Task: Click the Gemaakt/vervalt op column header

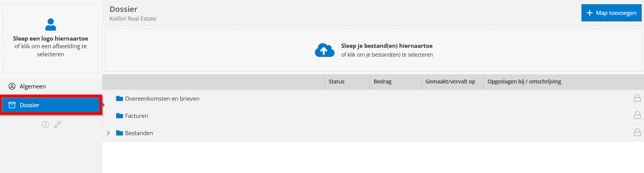Action: coord(450,82)
